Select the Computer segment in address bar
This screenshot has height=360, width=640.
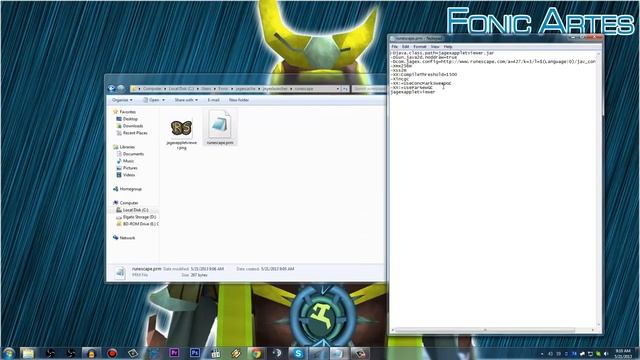tap(152, 89)
